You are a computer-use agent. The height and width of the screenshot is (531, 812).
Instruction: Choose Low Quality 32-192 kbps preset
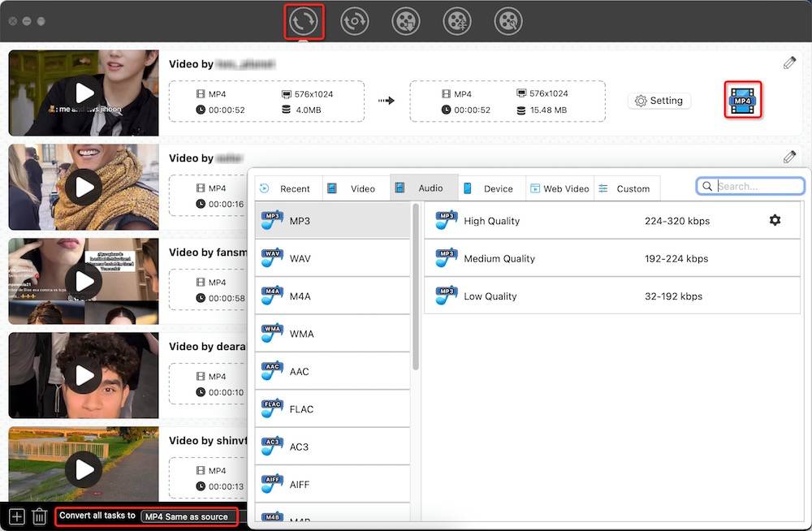pyautogui.click(x=612, y=296)
